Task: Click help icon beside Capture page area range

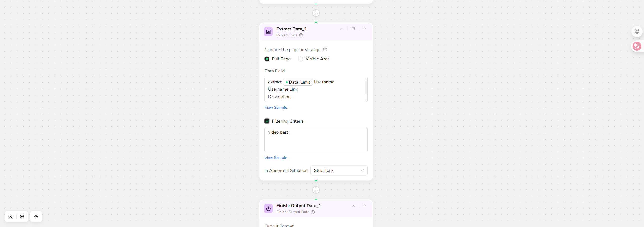Action: pyautogui.click(x=325, y=50)
